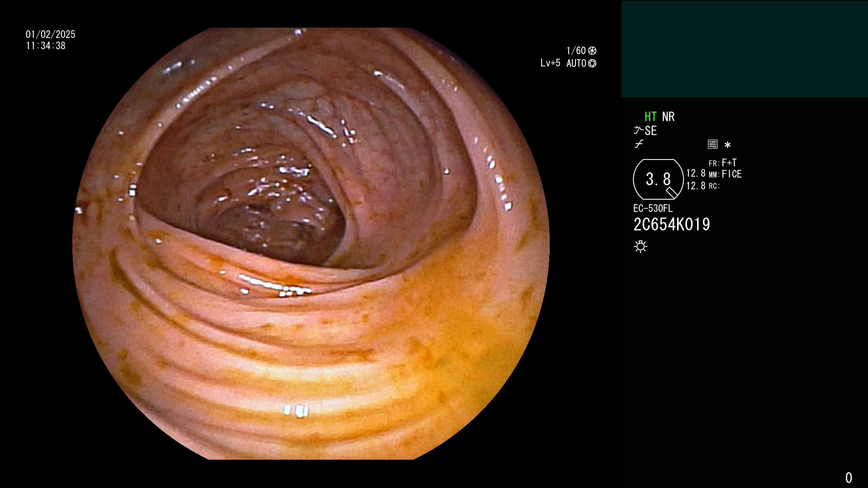Click the green HT indicator
The image size is (868, 488).
pyautogui.click(x=651, y=117)
